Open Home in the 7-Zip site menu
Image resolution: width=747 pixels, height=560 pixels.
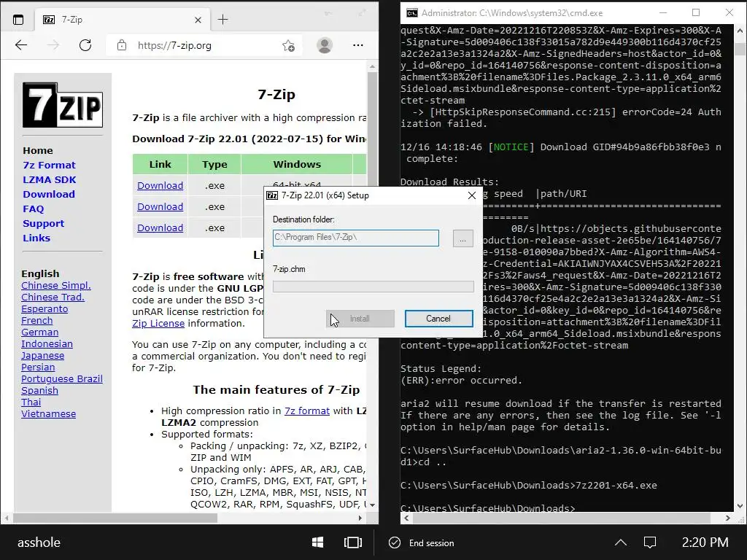coord(38,150)
